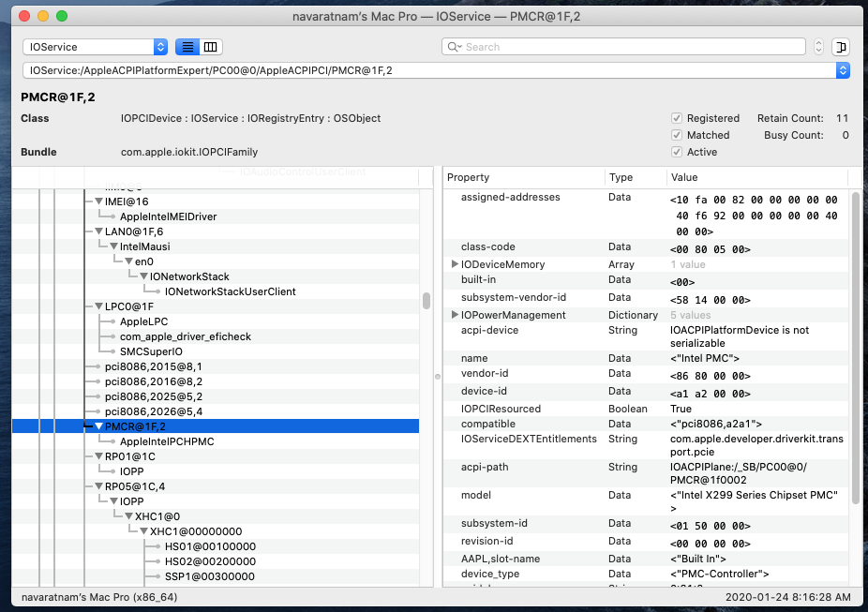Sort by the Value column header
The height and width of the screenshot is (612, 868).
pyautogui.click(x=756, y=177)
